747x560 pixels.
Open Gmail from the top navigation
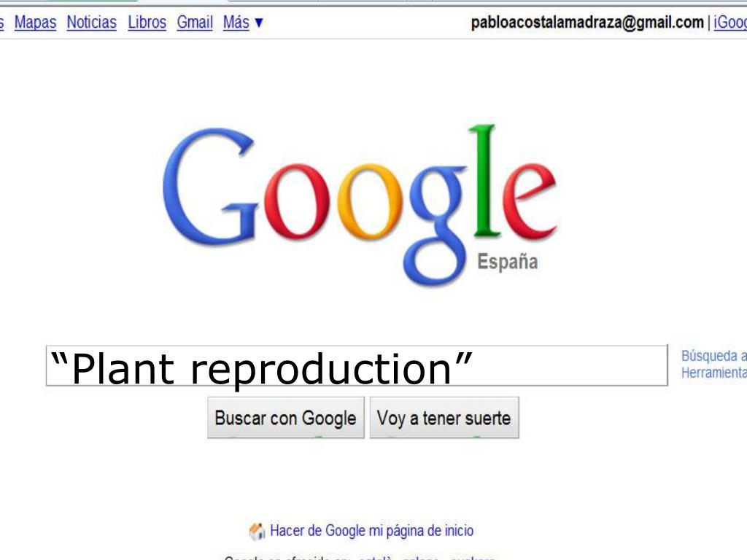tap(195, 22)
